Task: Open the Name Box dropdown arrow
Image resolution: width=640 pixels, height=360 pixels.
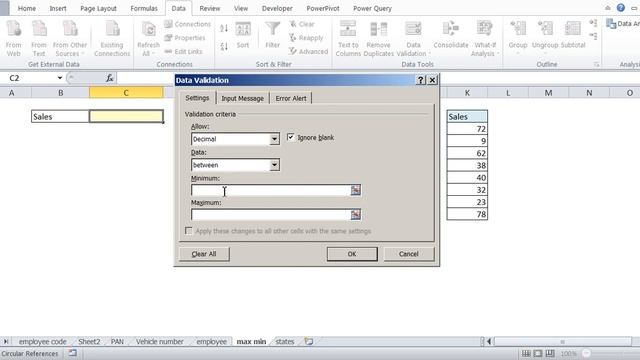Action: coord(60,78)
